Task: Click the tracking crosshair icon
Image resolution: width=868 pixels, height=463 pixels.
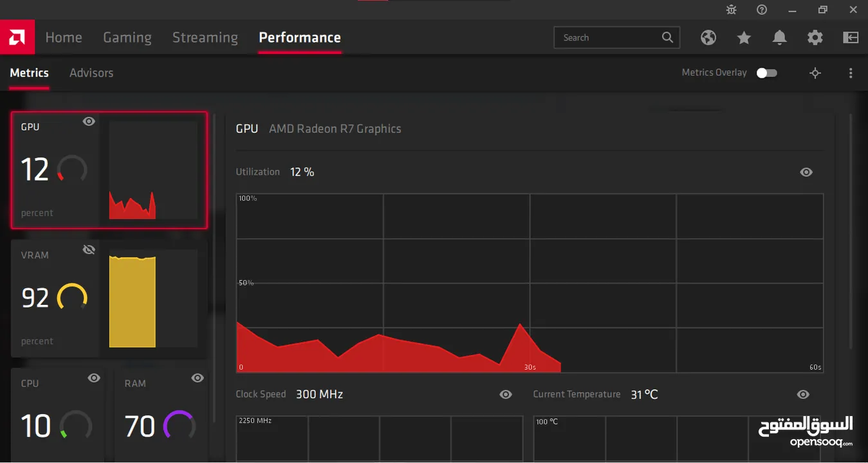Action: 815,73
